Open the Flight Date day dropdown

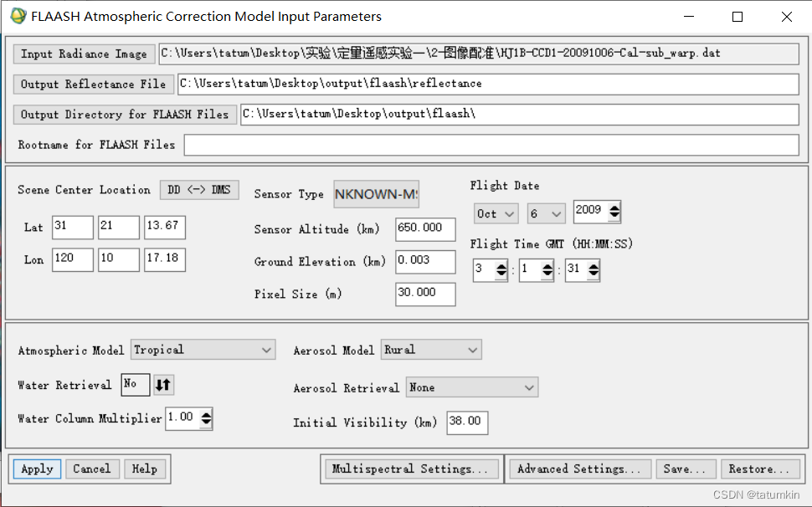(x=546, y=213)
